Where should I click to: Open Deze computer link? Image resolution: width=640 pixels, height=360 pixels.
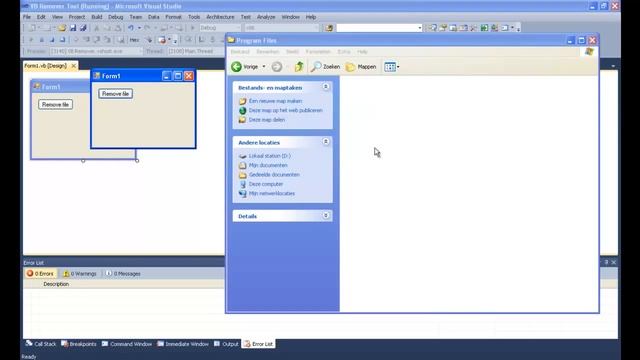tap(266, 184)
